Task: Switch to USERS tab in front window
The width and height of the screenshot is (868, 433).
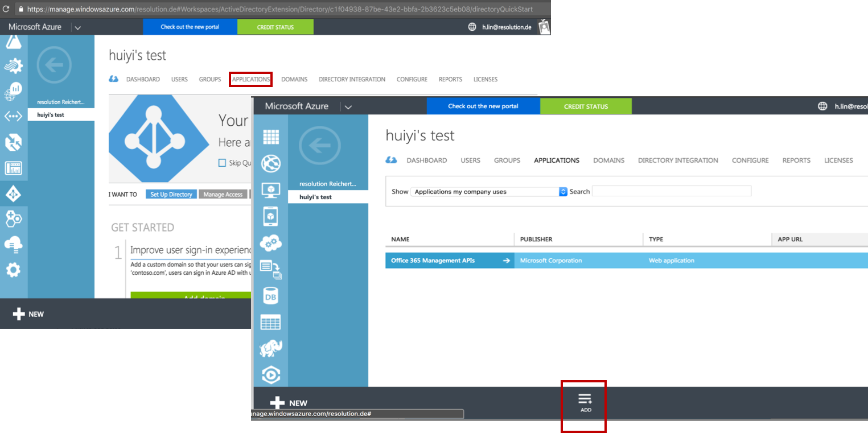Action: pos(470,160)
